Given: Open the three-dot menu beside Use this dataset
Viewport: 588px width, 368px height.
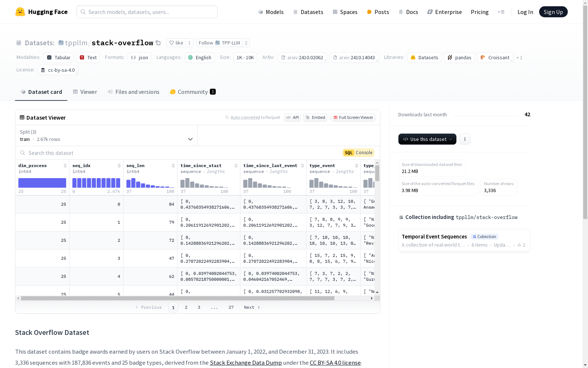Looking at the screenshot, I should click(465, 139).
